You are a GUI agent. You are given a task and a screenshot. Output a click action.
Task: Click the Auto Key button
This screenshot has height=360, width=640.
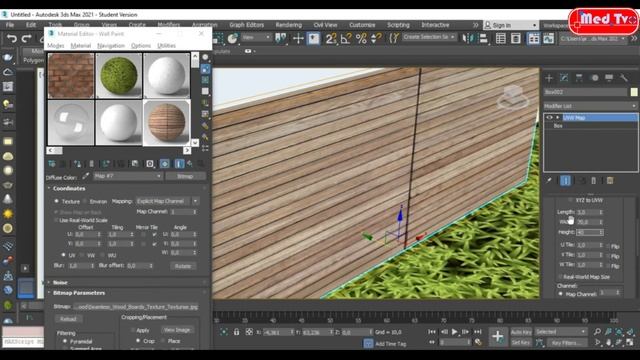pos(521,332)
